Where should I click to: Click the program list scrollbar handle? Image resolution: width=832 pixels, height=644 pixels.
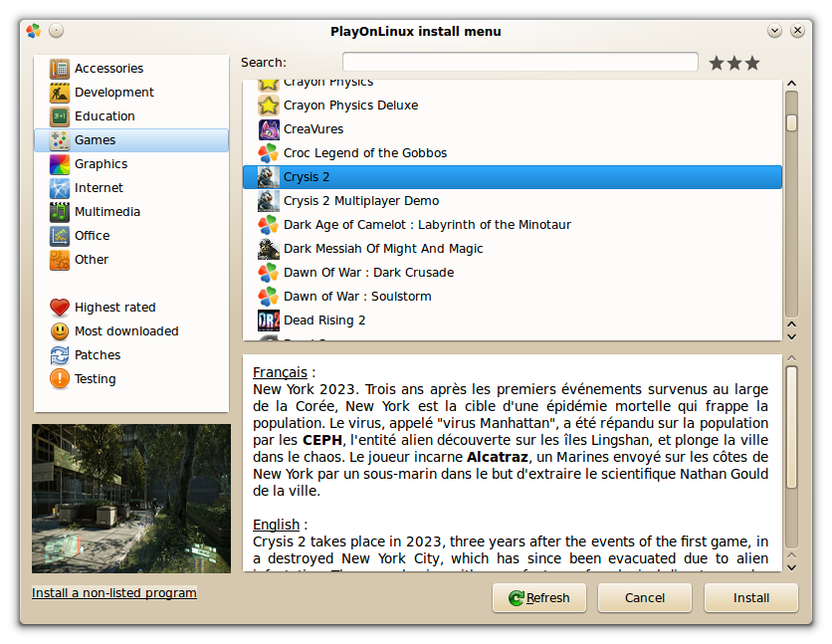coord(791,122)
